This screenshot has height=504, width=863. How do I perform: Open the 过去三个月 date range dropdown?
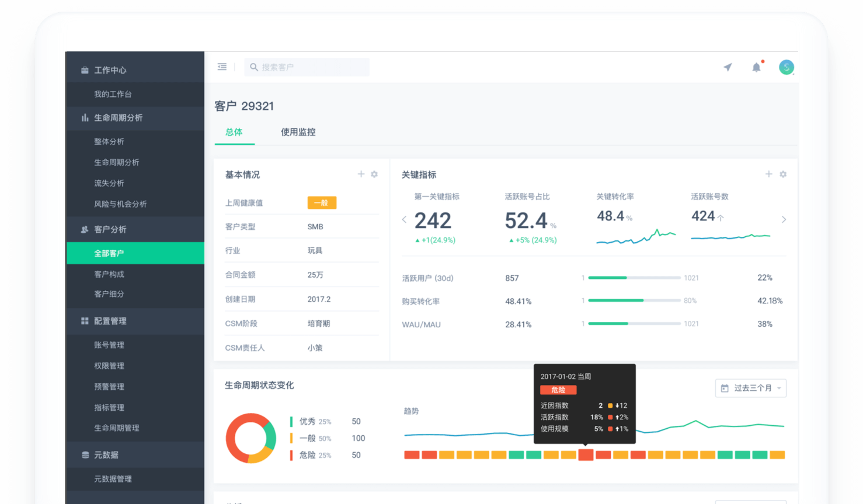point(751,387)
